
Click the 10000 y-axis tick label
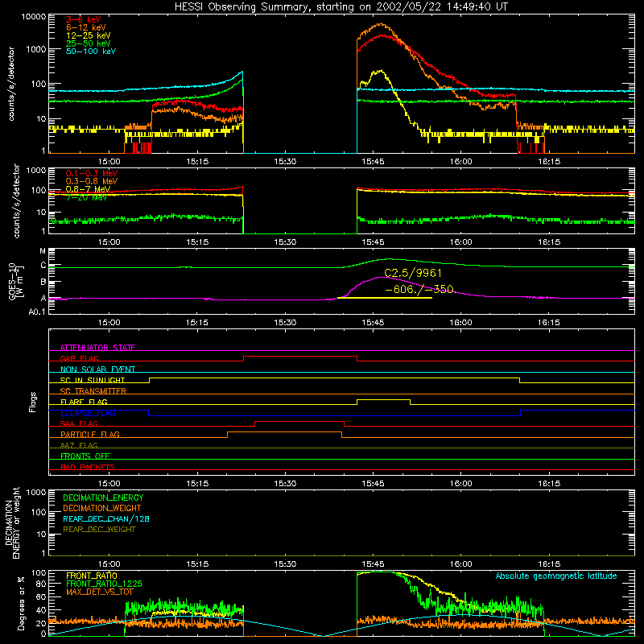coord(34,17)
